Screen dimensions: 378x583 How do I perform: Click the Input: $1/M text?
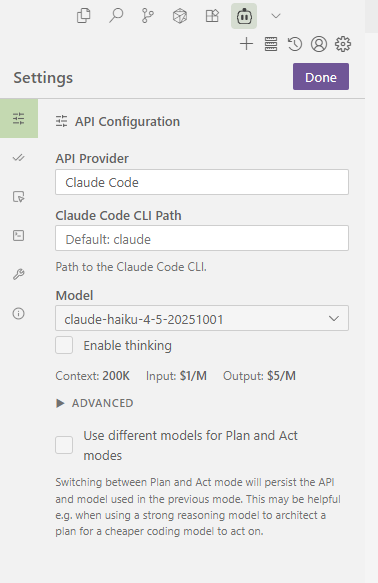pyautogui.click(x=176, y=376)
